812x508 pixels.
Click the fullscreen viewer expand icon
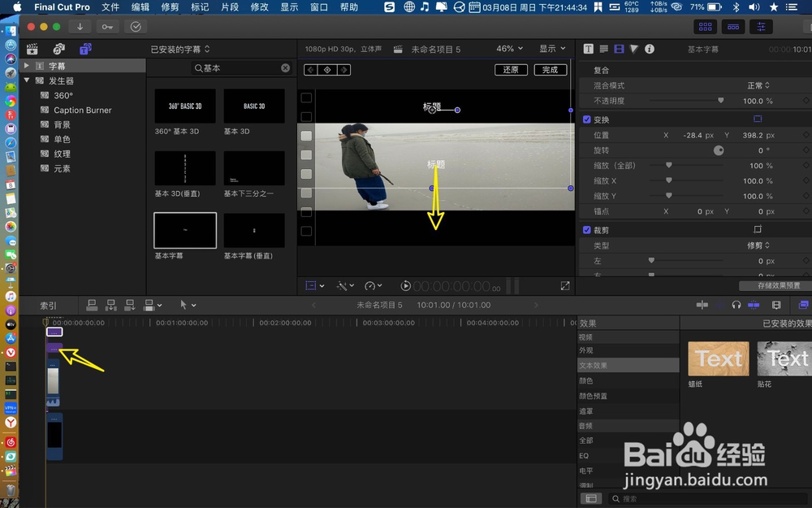[x=565, y=285]
